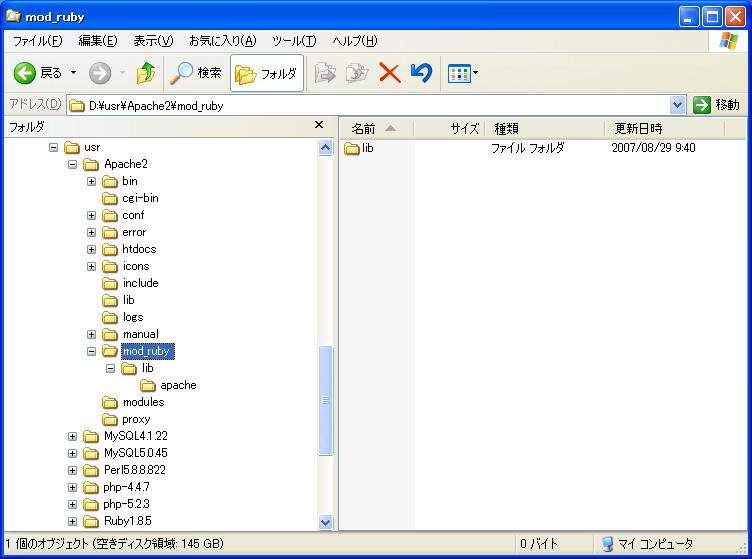
Task: Click the red Delete X icon
Action: coord(389,73)
